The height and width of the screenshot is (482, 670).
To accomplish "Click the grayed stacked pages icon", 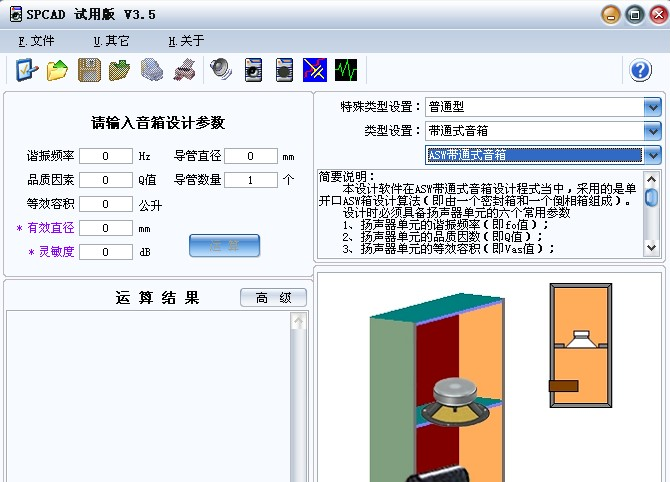I will click(152, 70).
